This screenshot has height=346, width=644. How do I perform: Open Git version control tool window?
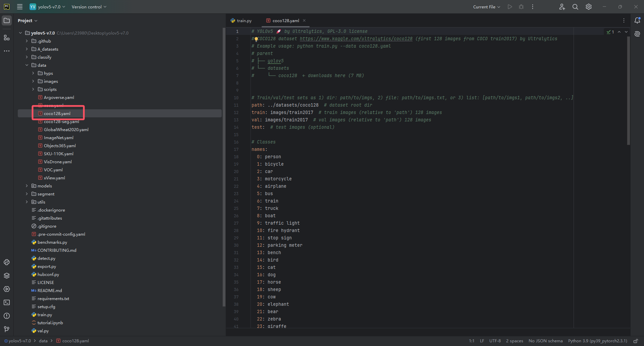(7, 329)
